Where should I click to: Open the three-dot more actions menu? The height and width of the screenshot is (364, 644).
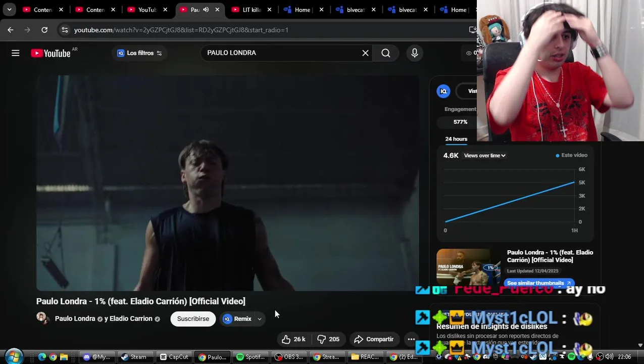pyautogui.click(x=411, y=339)
